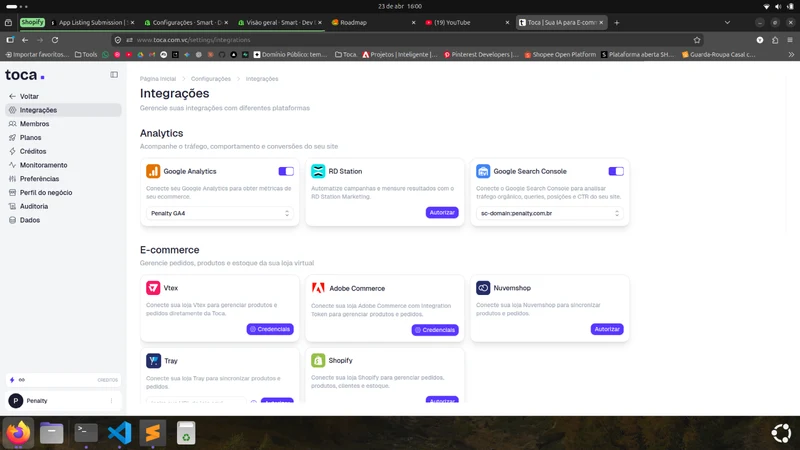Image resolution: width=800 pixels, height=450 pixels.
Task: Open the Auditoria page
Action: point(63,206)
